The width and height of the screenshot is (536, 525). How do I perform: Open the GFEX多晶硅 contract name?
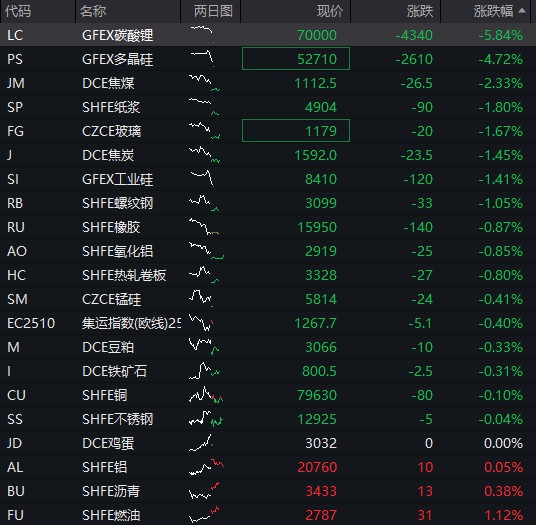(117, 59)
